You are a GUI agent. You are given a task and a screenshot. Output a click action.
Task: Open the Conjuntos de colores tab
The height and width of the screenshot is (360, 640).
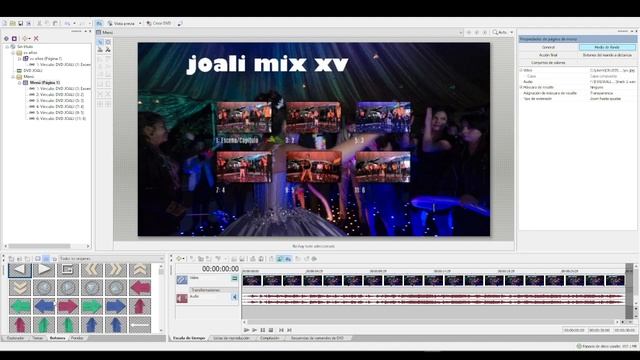click(548, 62)
